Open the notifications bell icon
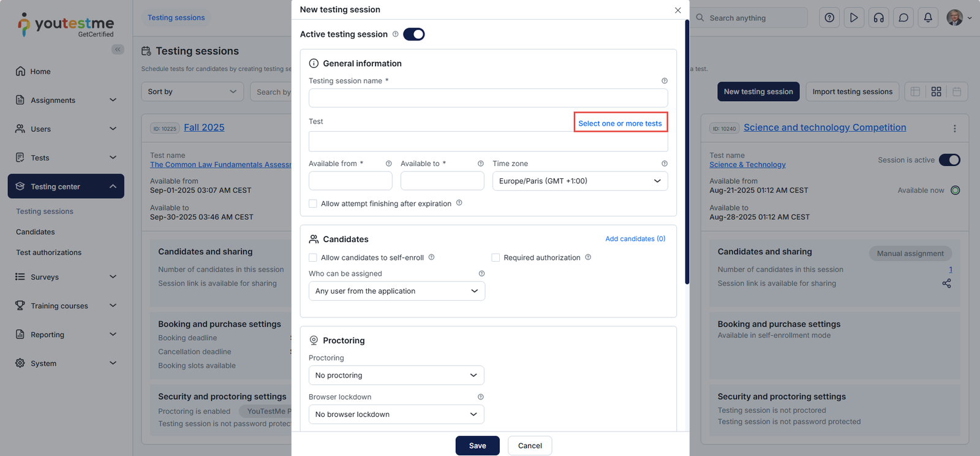980x456 pixels. tap(928, 18)
